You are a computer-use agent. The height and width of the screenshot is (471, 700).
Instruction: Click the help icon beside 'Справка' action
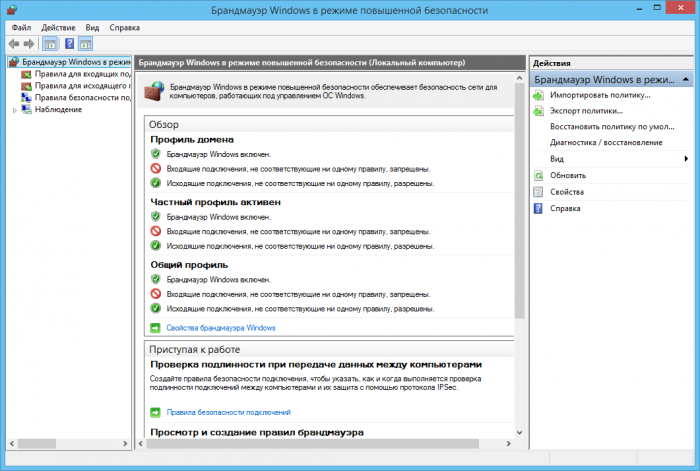(539, 208)
